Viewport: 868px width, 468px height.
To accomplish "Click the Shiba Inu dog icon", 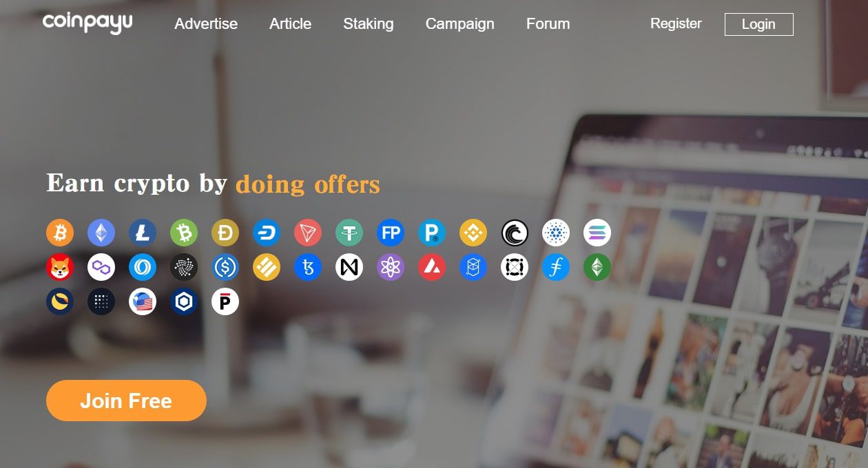I will coord(60,267).
